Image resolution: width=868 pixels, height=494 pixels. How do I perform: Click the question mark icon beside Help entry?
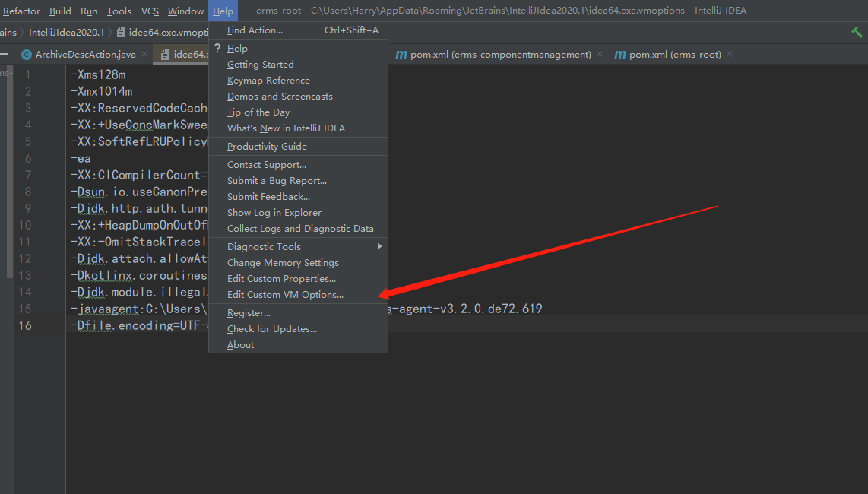218,48
